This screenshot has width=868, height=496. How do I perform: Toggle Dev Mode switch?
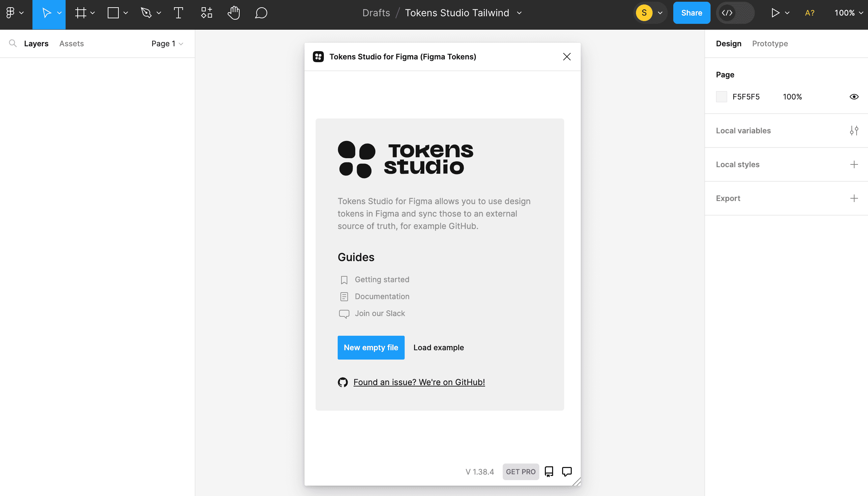(x=735, y=13)
